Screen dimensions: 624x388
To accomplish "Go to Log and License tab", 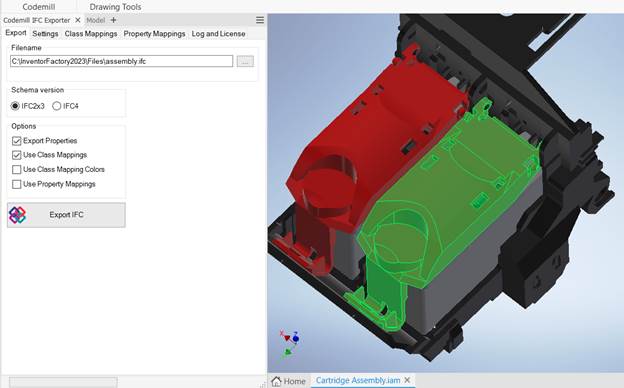I will coord(218,34).
